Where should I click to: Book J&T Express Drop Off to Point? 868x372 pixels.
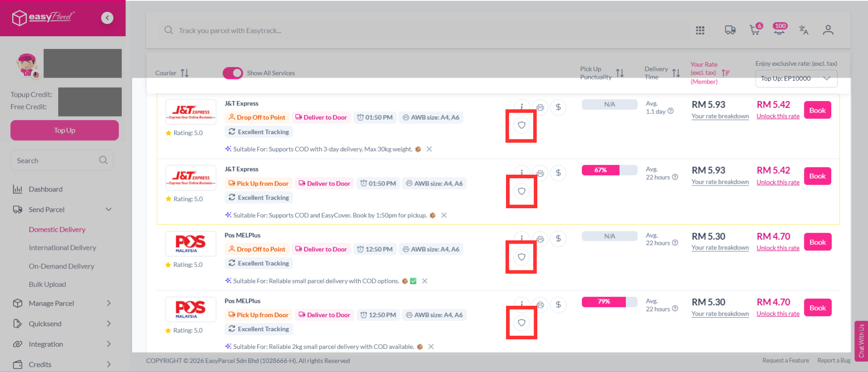point(817,110)
